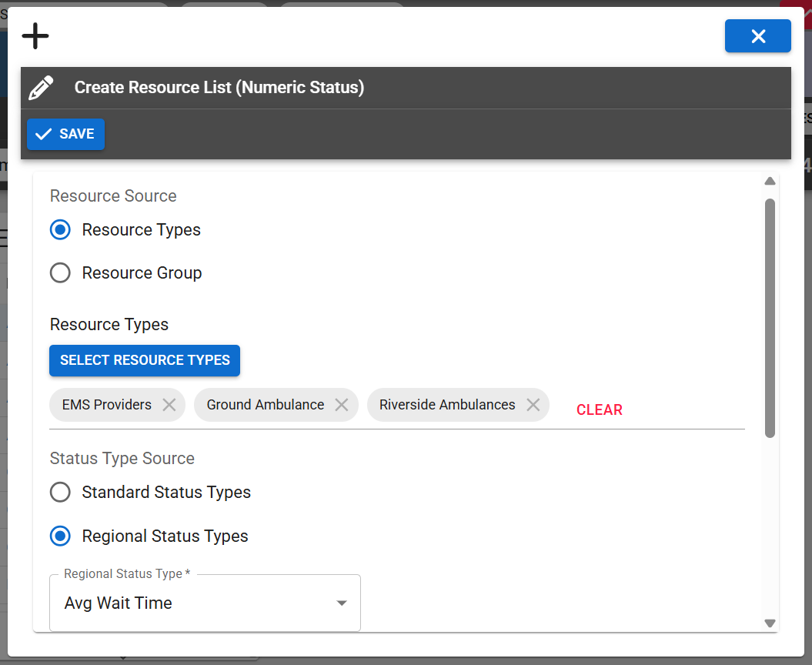Click the scrollbar down arrow
The image size is (812, 665).
(770, 623)
